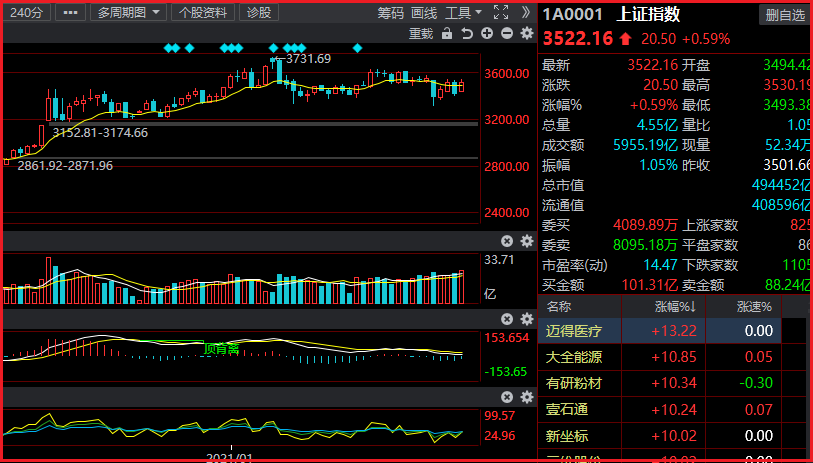Viewport: 813px width, 463px height.
Task: Open volume indicator panel settings gear
Action: (526, 241)
